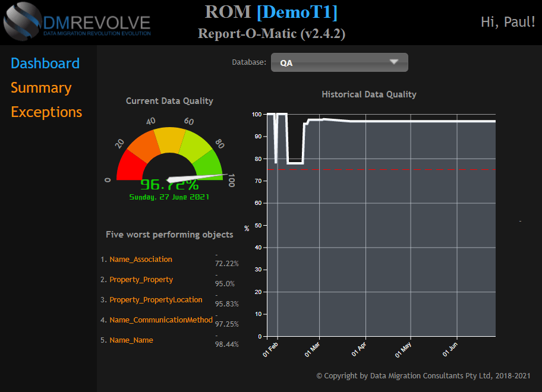542x392 pixels.
Task: Select the Property_PropertyLocation link
Action: pyautogui.click(x=156, y=300)
